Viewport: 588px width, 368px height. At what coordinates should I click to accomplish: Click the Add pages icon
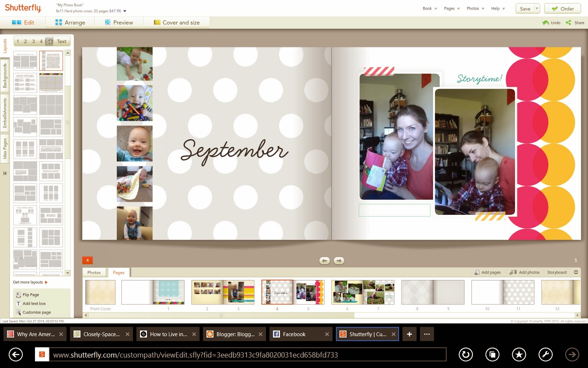(x=477, y=272)
